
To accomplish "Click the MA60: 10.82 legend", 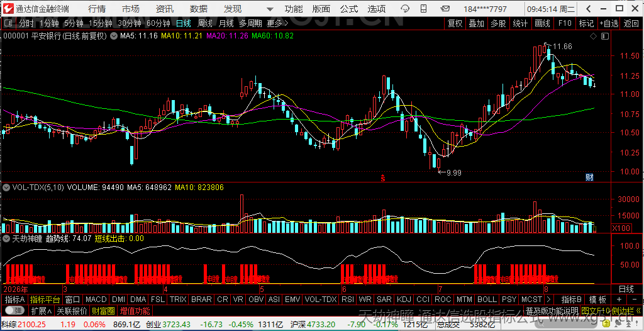I will (x=273, y=36).
